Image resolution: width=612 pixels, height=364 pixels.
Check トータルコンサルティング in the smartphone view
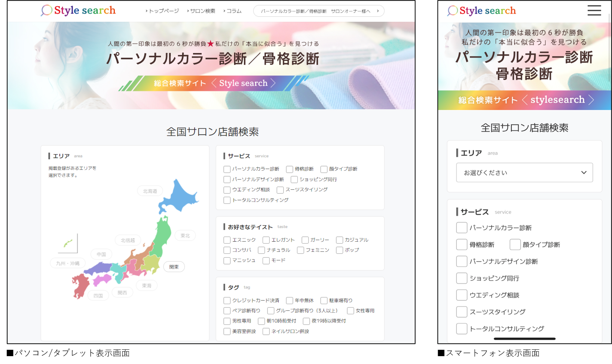[x=461, y=328]
